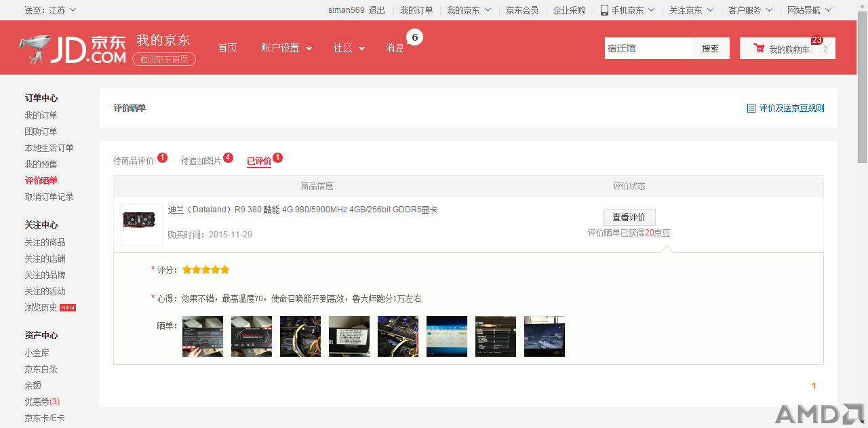Open the seventh review photo thumbnail
The image size is (868, 428).
pyautogui.click(x=496, y=336)
